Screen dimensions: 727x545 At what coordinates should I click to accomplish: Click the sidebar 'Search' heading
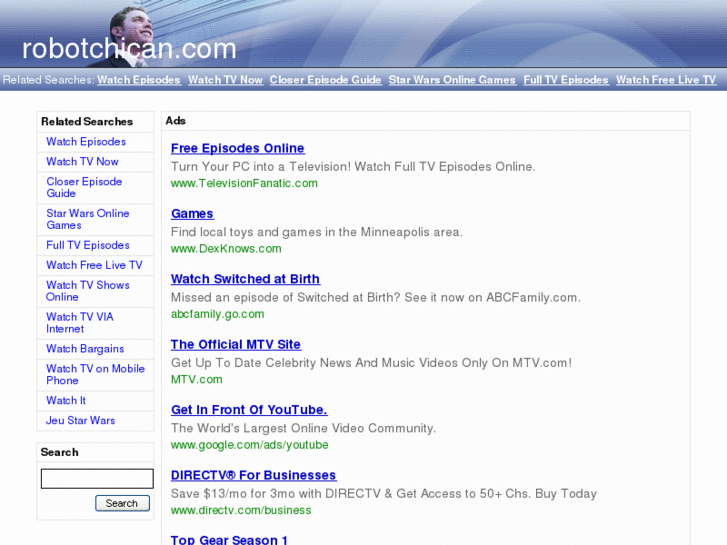[x=59, y=452]
